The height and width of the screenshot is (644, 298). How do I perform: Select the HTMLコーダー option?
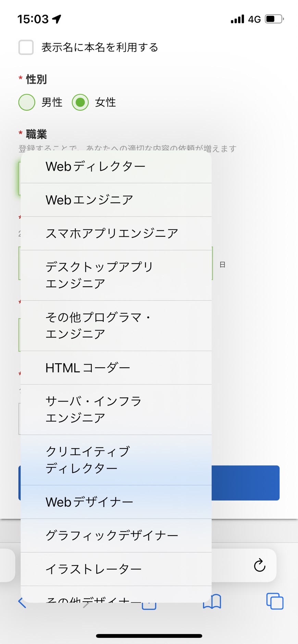coord(116,368)
